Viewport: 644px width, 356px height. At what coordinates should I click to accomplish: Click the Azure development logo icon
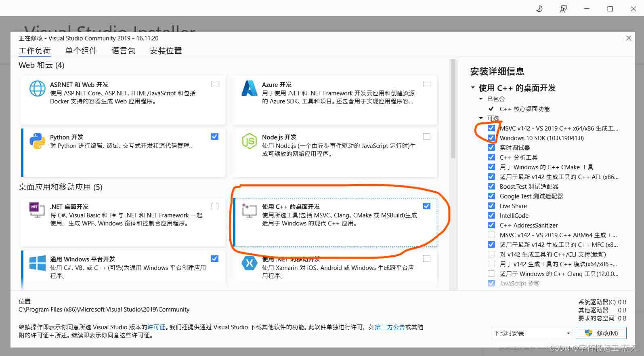[249, 88]
